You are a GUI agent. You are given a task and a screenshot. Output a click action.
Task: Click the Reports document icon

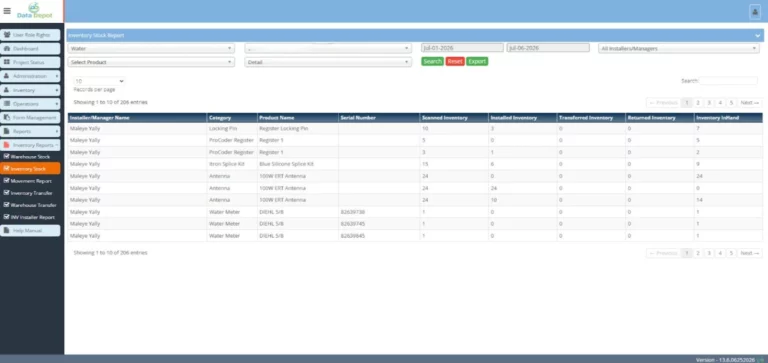pyautogui.click(x=7, y=131)
